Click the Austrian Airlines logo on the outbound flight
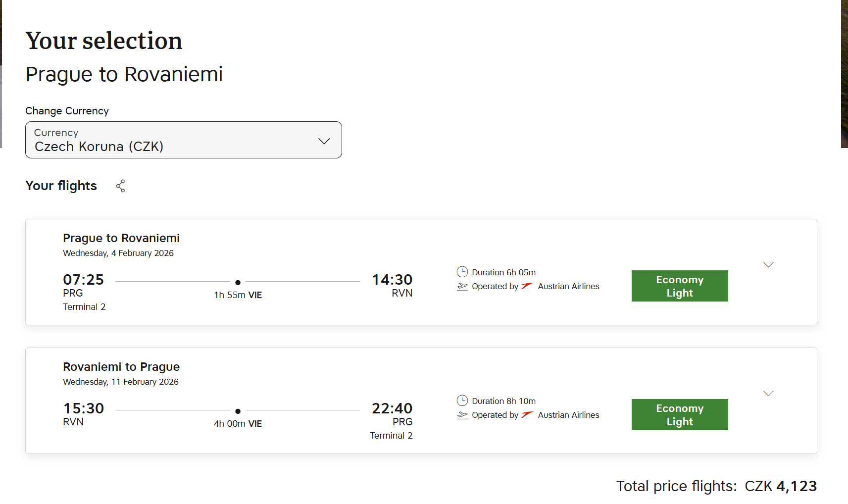Screen dimensions: 848x504 (x=527, y=286)
